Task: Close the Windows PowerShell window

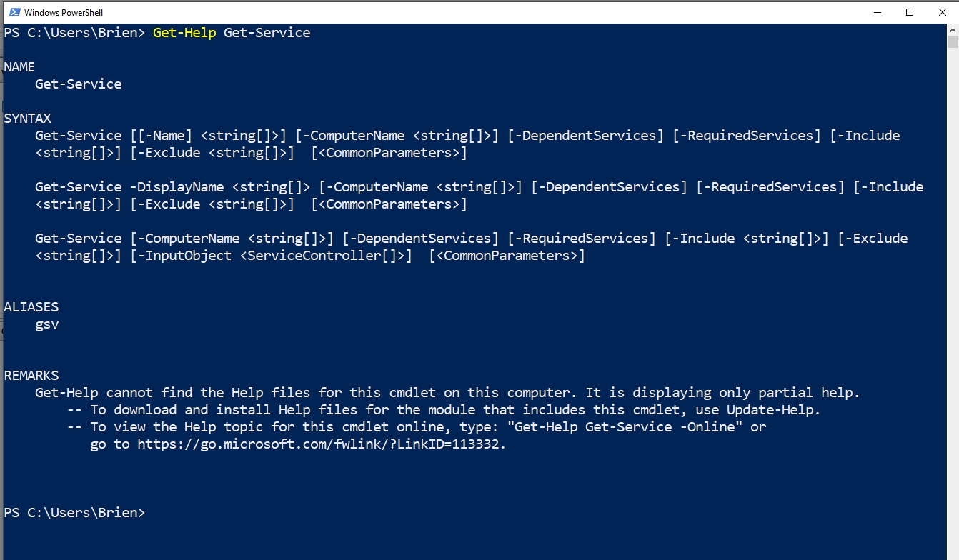Action: (943, 12)
